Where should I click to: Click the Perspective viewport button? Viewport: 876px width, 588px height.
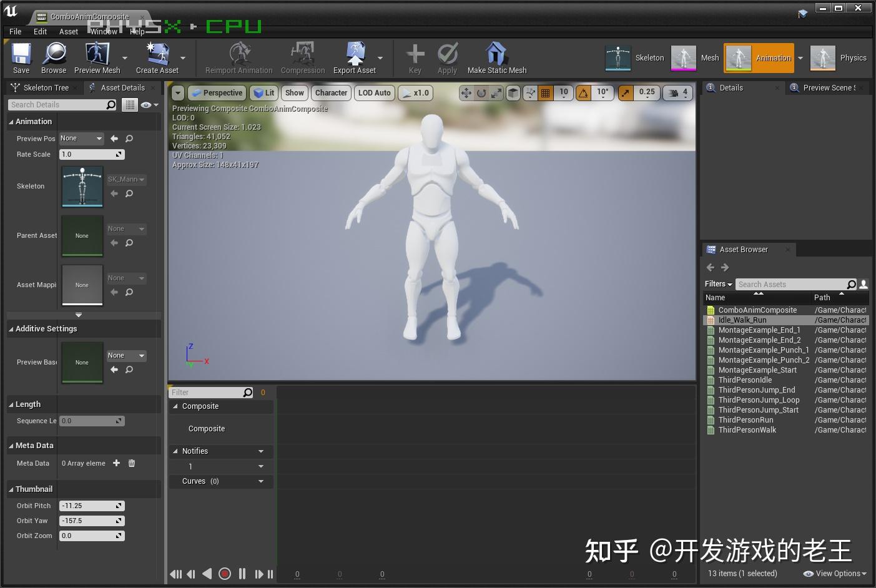click(217, 93)
